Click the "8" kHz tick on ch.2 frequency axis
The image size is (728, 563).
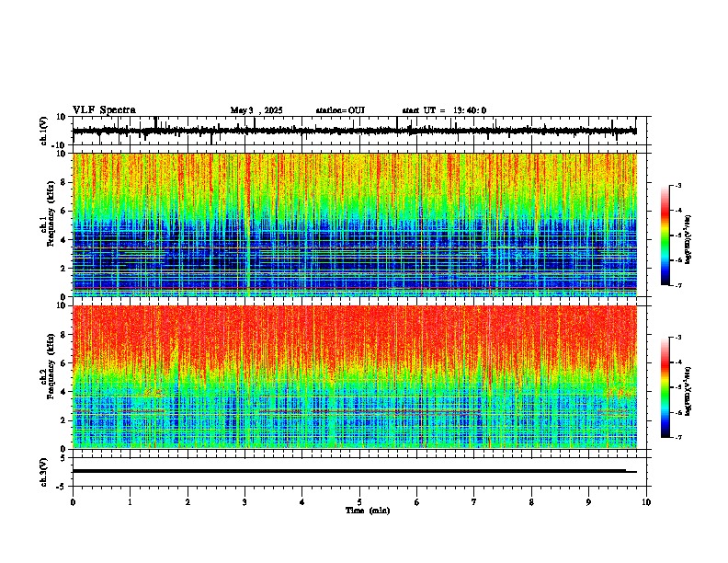[x=64, y=334]
